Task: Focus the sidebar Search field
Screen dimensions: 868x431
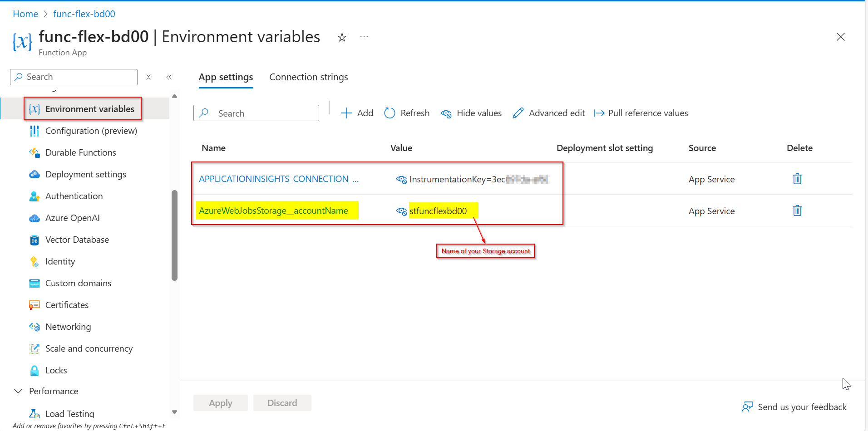Action: (x=74, y=77)
